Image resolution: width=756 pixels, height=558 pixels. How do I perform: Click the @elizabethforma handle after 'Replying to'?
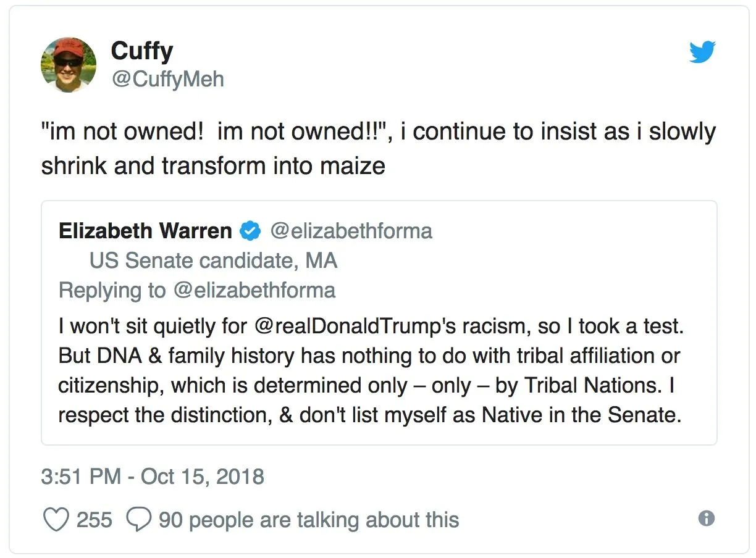tap(254, 291)
